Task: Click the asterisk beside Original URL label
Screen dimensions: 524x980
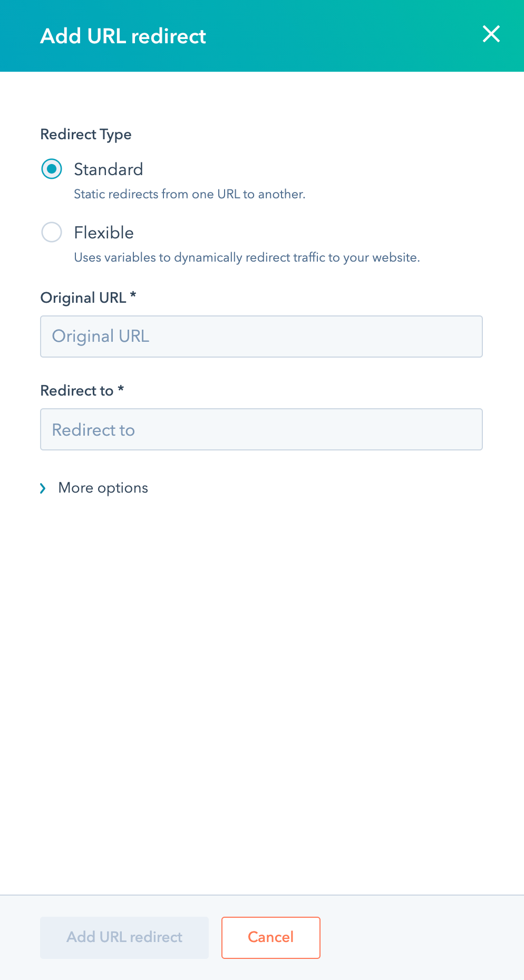Action: (x=133, y=296)
